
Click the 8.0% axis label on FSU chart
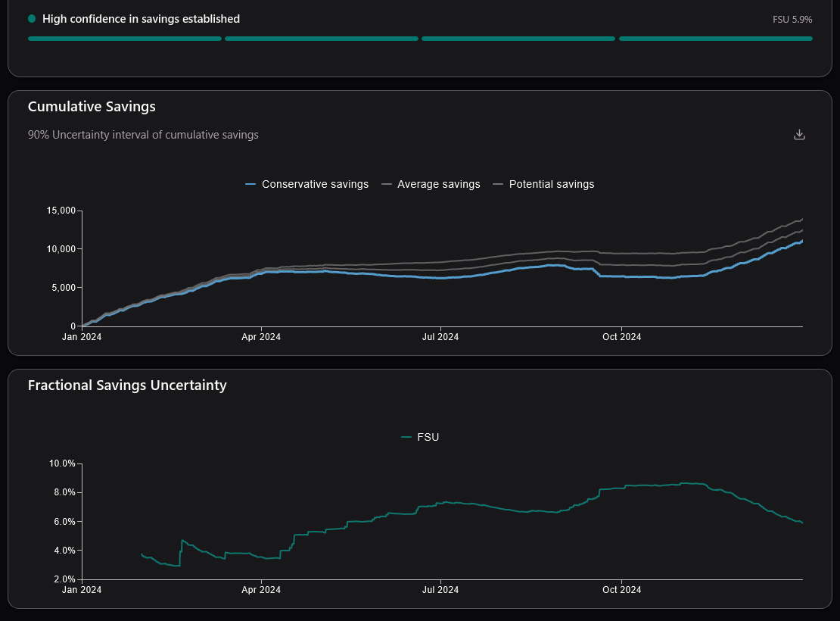(x=64, y=492)
